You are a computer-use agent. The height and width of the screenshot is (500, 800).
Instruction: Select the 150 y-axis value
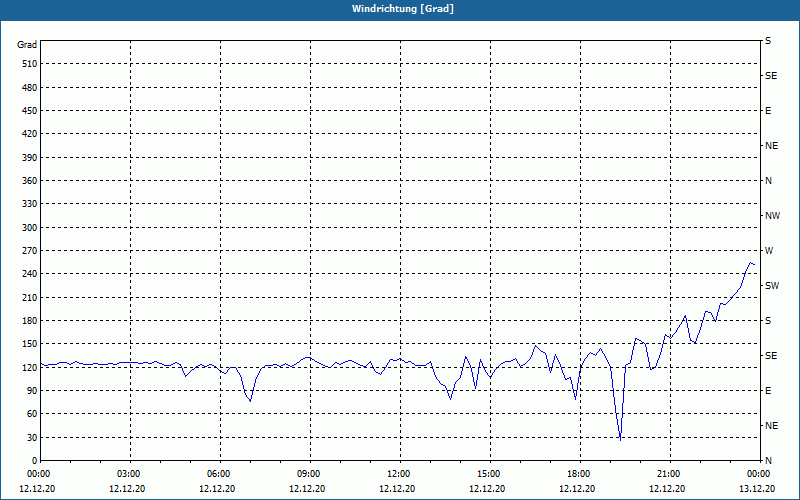tap(30, 344)
